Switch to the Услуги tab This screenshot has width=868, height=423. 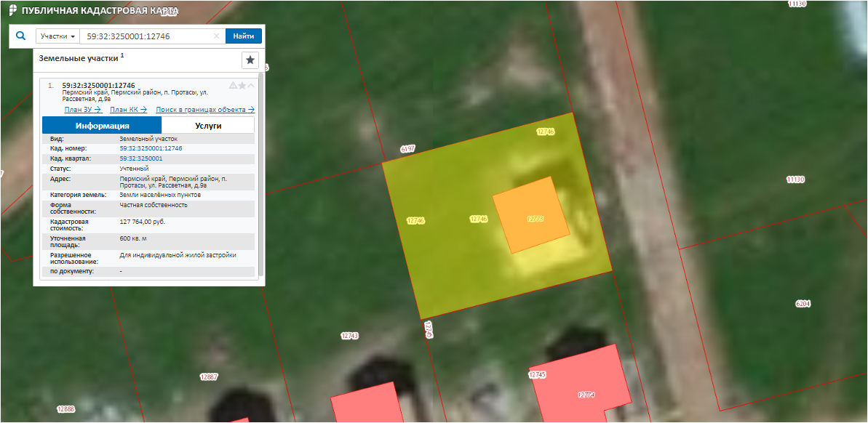[x=208, y=126]
